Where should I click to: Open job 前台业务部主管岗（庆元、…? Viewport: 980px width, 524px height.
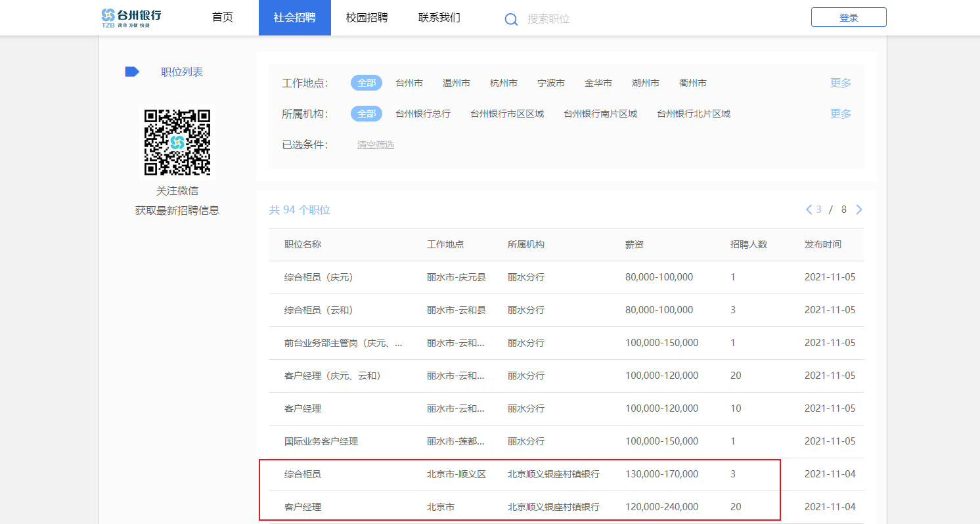pos(344,343)
